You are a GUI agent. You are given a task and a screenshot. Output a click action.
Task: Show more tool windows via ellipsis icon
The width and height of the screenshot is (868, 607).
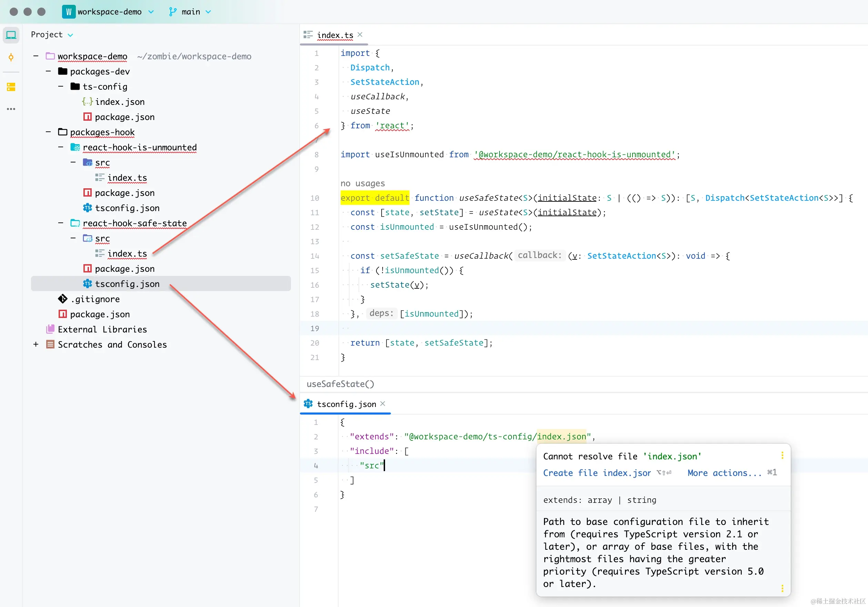pos(11,109)
